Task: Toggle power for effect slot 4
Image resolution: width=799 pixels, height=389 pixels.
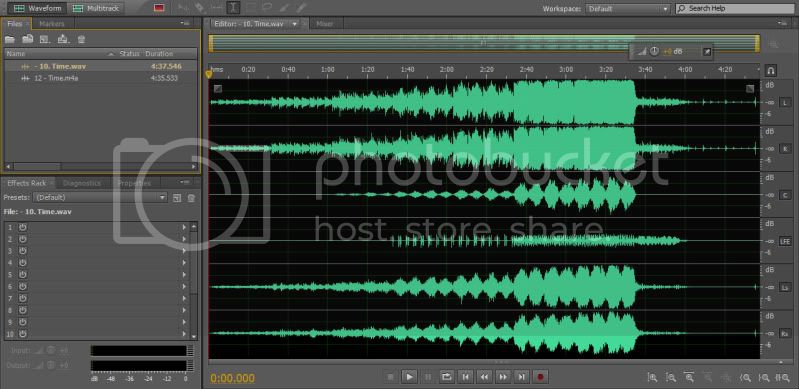Action: click(22, 263)
